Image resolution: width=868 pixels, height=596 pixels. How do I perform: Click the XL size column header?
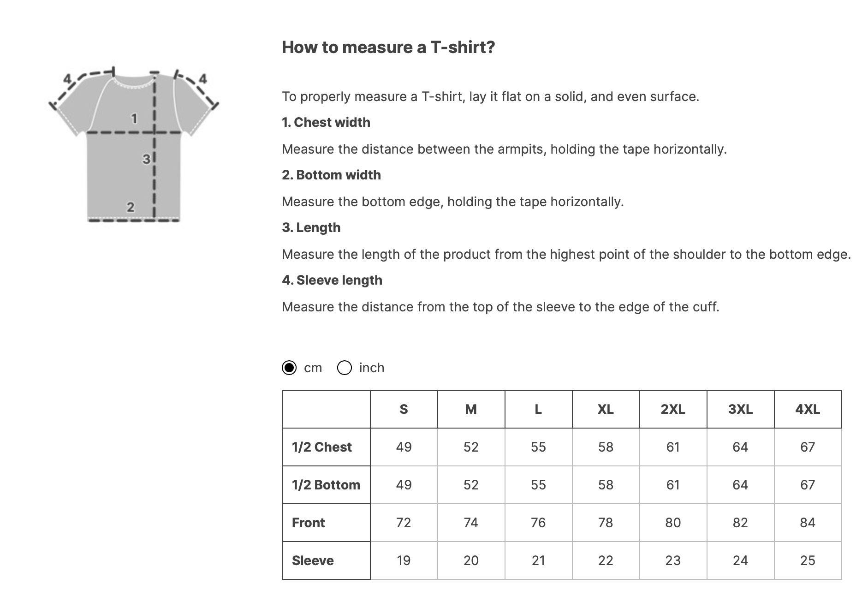pyautogui.click(x=606, y=409)
